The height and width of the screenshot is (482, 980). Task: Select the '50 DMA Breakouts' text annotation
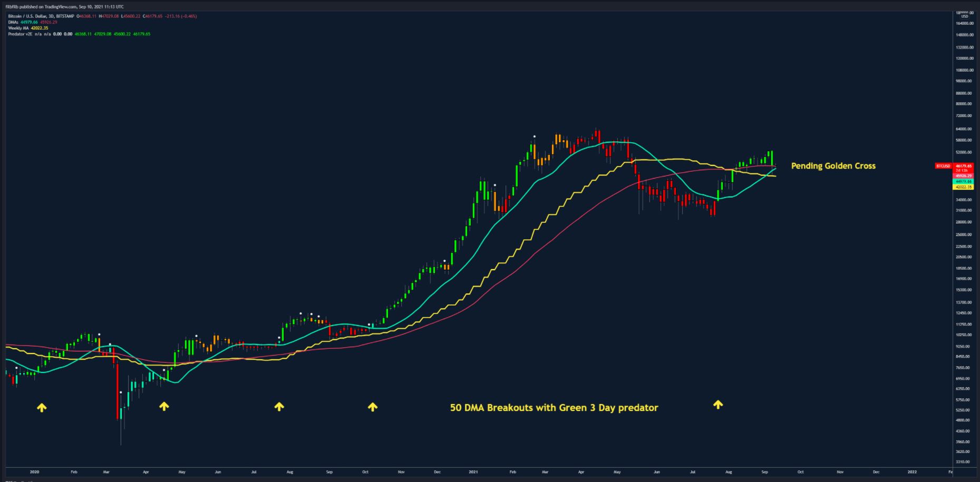pos(554,408)
